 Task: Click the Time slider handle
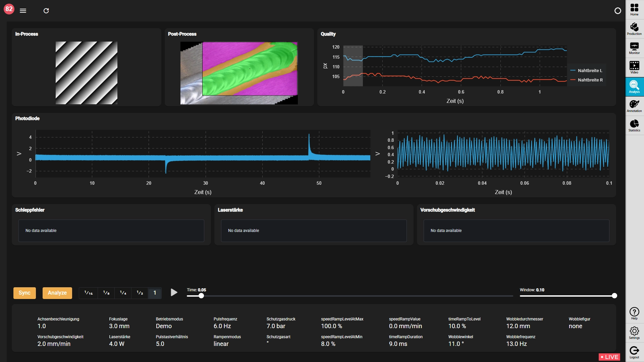201,296
